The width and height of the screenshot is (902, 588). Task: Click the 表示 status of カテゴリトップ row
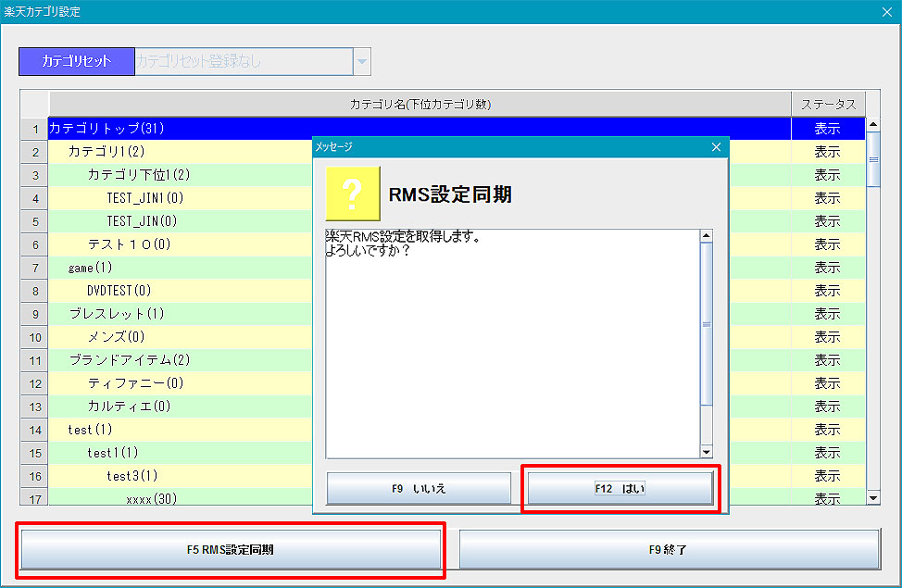click(x=828, y=129)
